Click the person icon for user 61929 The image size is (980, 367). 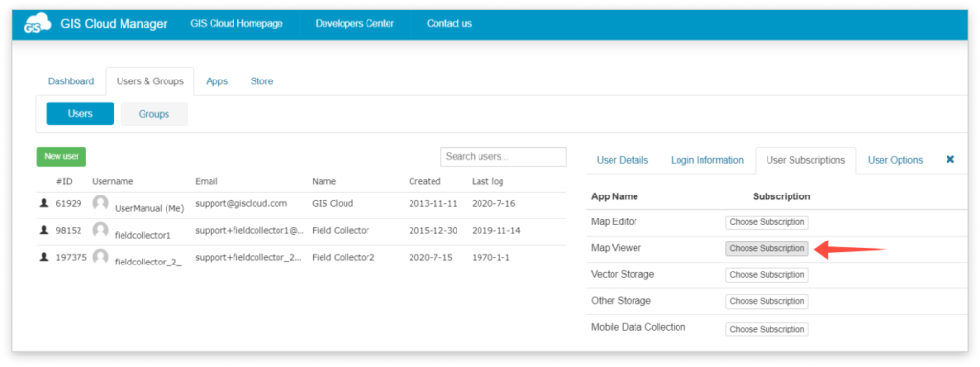pyautogui.click(x=44, y=203)
